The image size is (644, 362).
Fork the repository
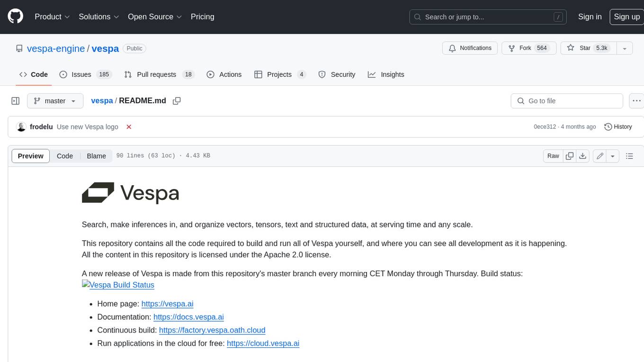click(x=528, y=48)
